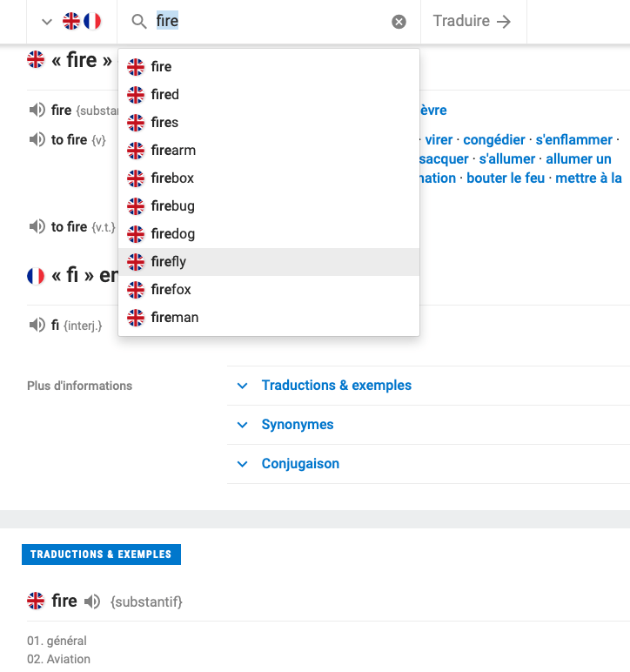
Task: Follow the 'bouter le feu' link
Action: click(506, 178)
